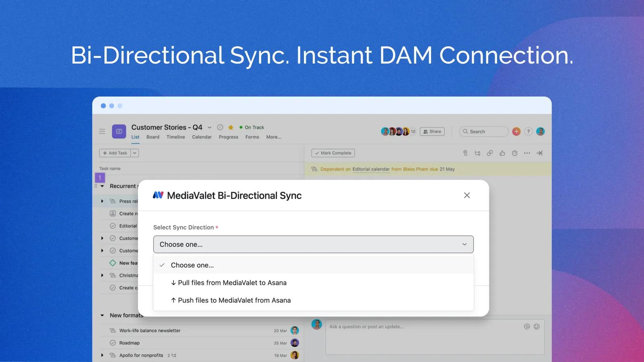The height and width of the screenshot is (362, 644).
Task: Click the comment box to post an update
Action: 435,337
